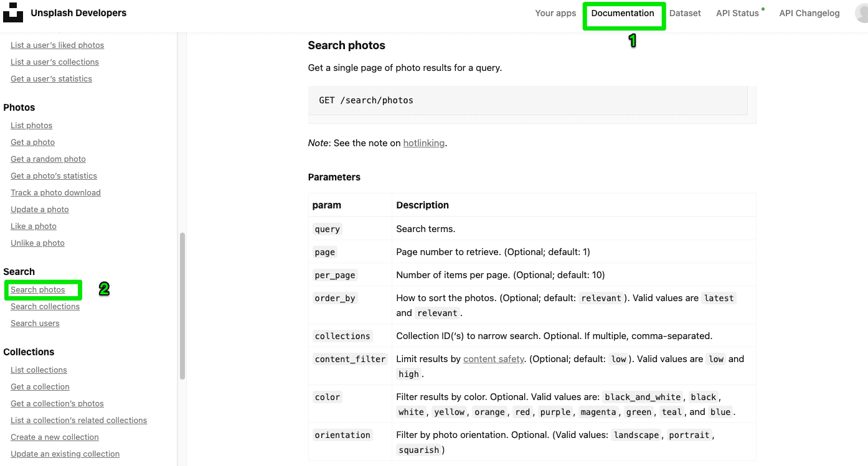Open List a collection's related collections

(78, 421)
